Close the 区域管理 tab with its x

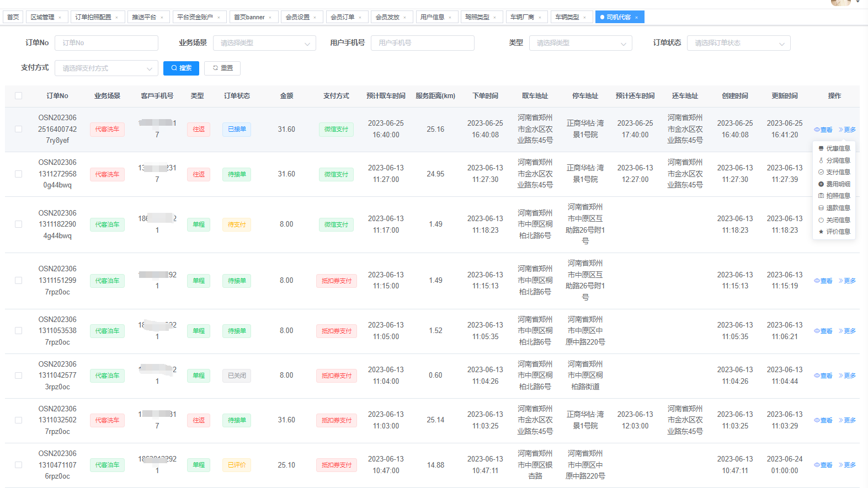pos(60,18)
